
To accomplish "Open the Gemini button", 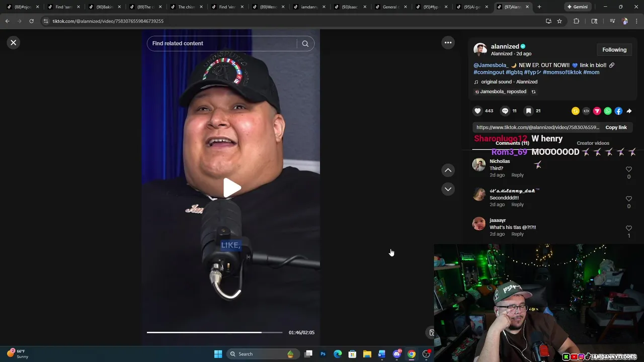I will click(x=577, y=7).
